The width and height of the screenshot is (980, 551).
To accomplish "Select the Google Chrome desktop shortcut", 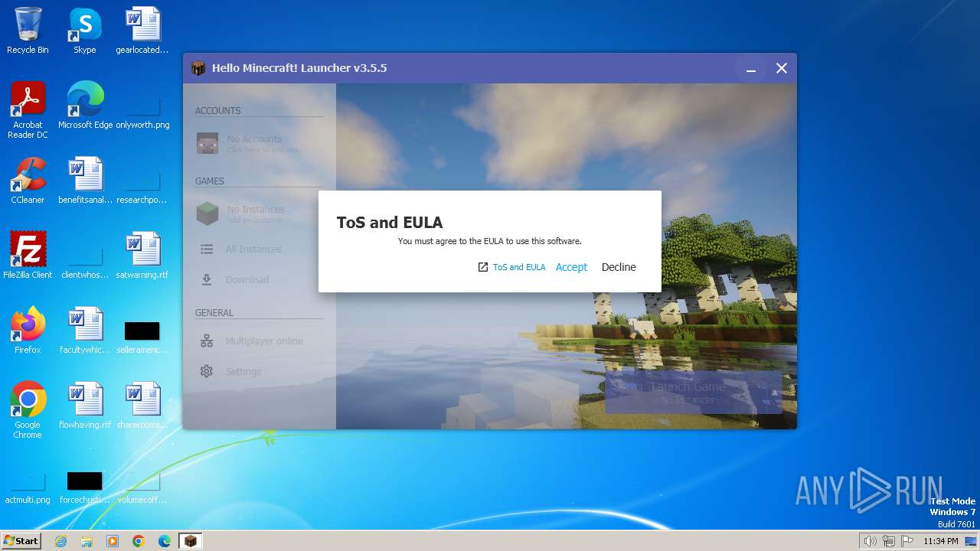I will click(x=28, y=411).
